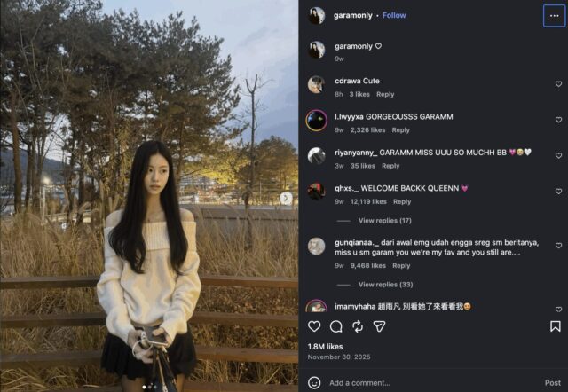Open garamonly profile from header username
Screen dimensions: 568x392
click(353, 15)
